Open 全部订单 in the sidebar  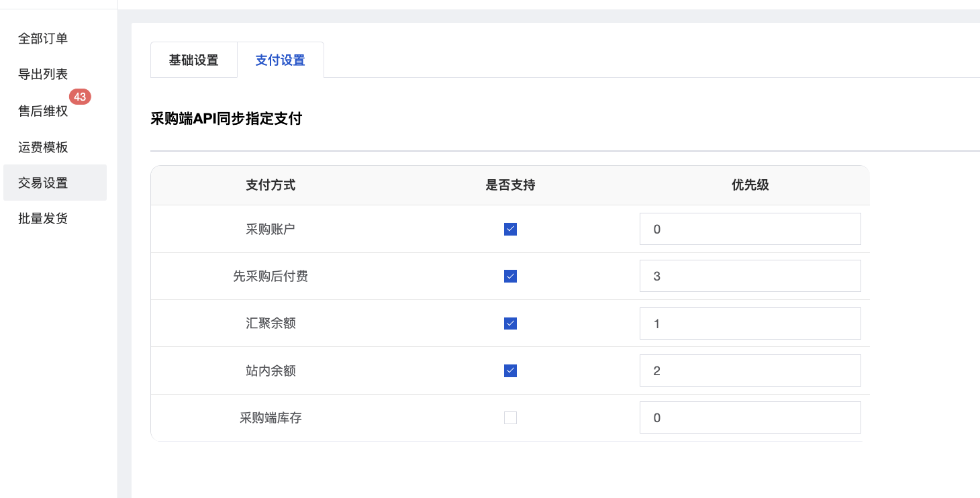(43, 39)
